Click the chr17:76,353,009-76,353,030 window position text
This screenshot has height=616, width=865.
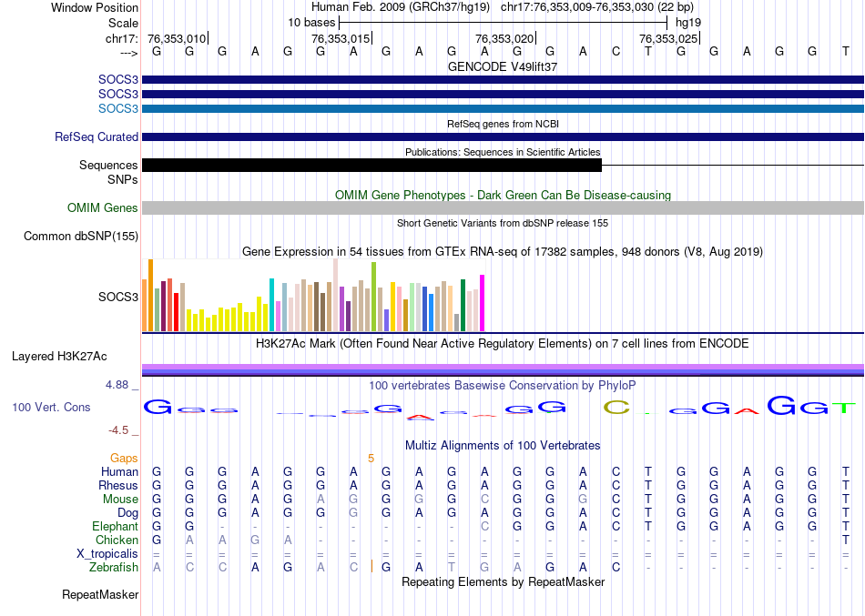(x=597, y=7)
